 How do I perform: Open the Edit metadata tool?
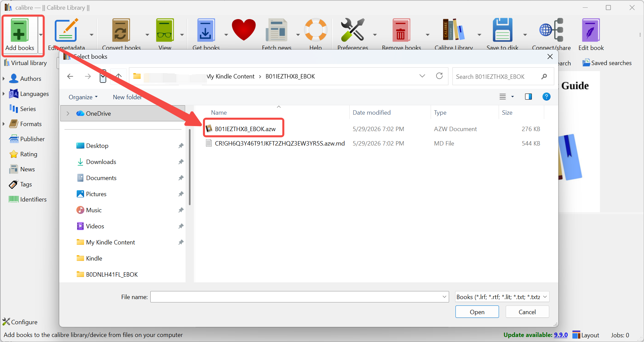click(66, 30)
